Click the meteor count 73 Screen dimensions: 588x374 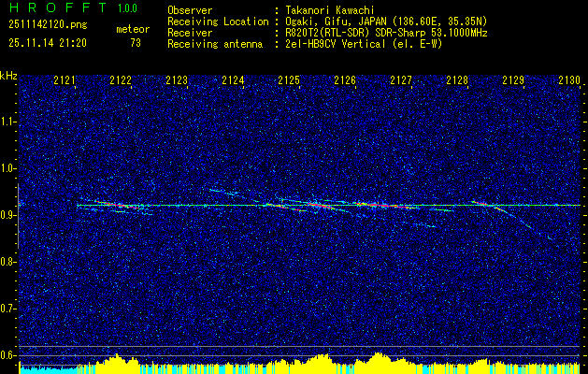point(136,43)
